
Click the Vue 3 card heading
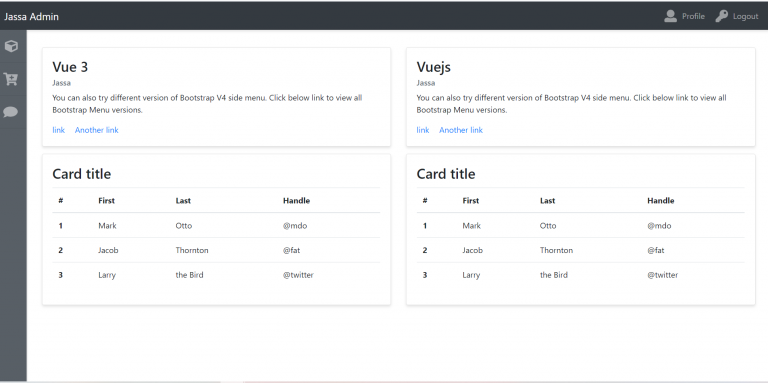pos(70,67)
